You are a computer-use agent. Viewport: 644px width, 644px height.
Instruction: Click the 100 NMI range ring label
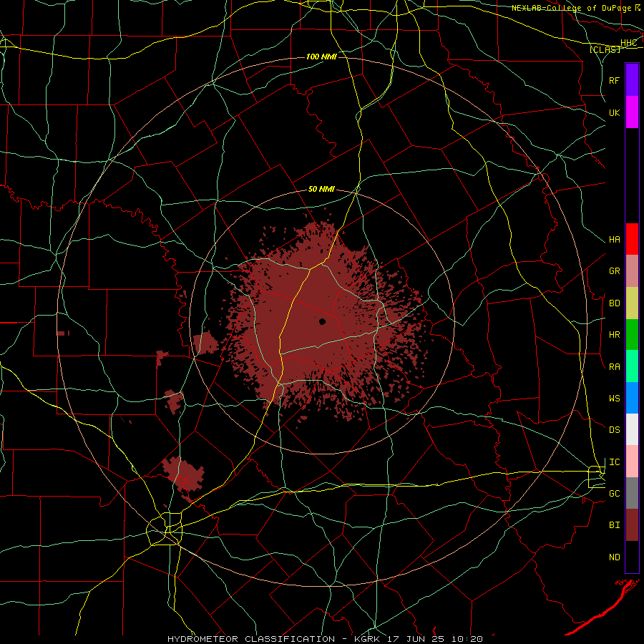[321, 57]
